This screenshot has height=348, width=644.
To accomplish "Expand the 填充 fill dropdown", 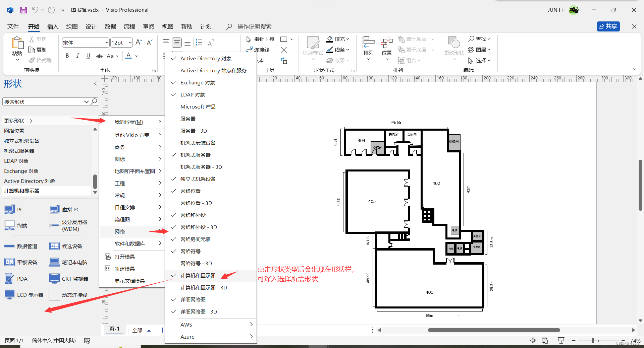I will point(347,39).
